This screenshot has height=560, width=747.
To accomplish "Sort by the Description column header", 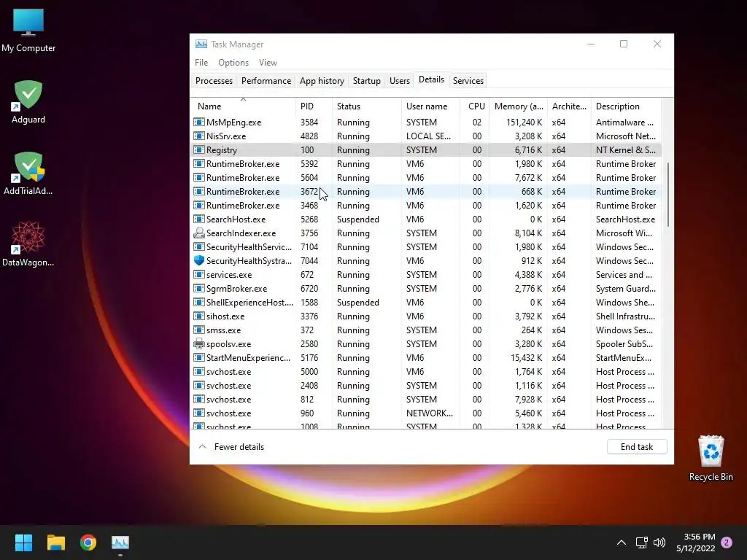I will [625, 106].
